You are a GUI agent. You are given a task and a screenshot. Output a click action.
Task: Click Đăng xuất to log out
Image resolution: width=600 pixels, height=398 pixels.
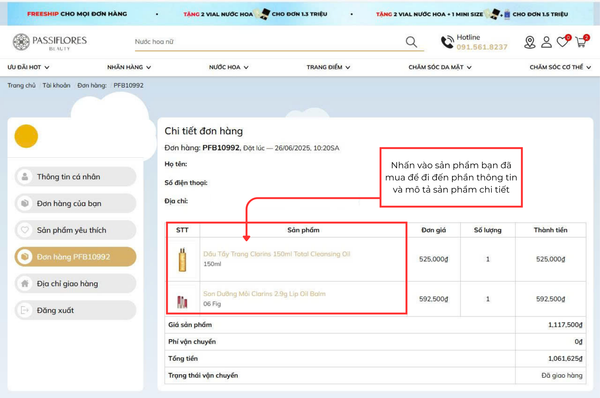[x=75, y=310]
